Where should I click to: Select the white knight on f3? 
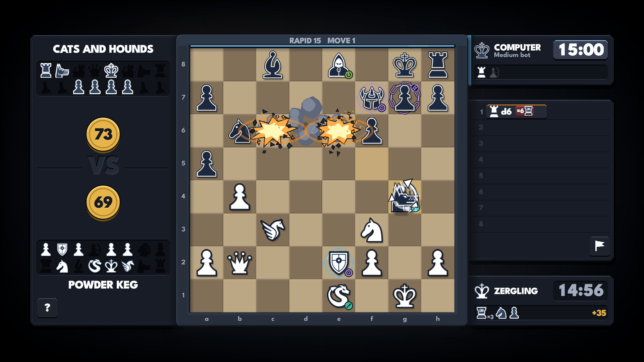coord(372,230)
